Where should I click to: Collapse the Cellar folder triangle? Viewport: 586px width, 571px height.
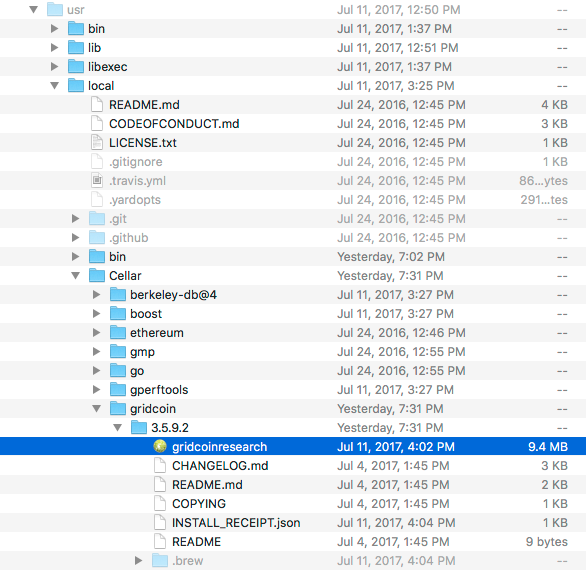75,276
